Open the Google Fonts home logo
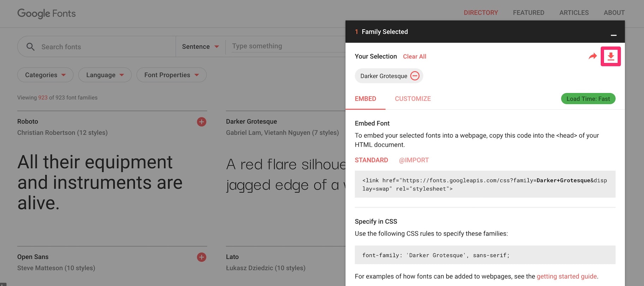Viewport: 644px width, 286px height. click(x=47, y=13)
